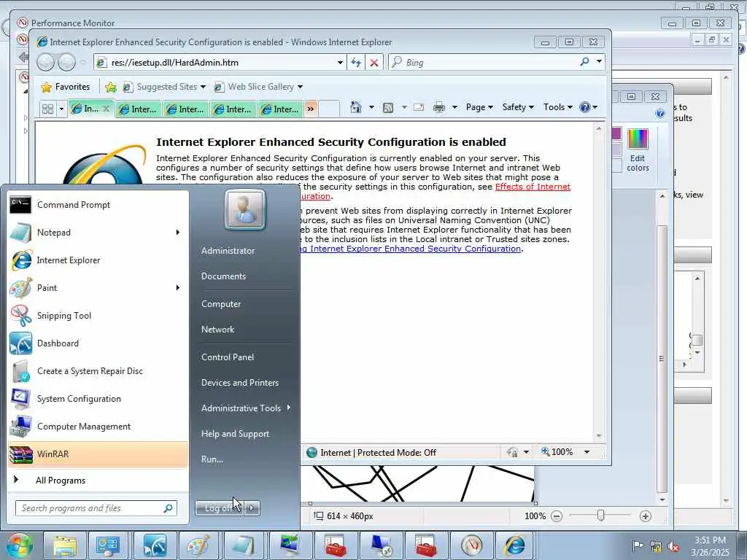
Task: Open Documents from Start menu
Action: point(223,276)
